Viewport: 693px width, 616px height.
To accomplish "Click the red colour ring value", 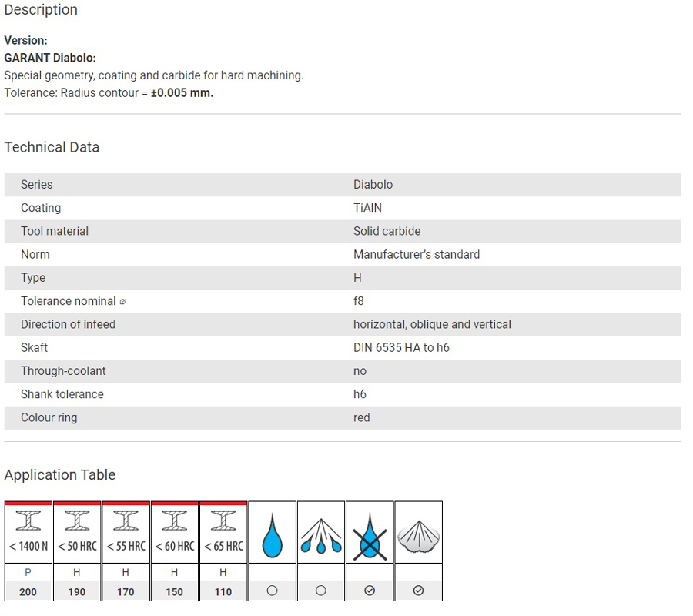I will point(362,418).
